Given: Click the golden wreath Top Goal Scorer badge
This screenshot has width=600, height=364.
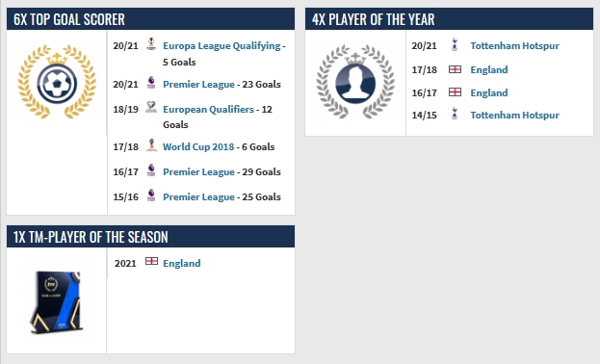Looking at the screenshot, I should click(x=57, y=82).
